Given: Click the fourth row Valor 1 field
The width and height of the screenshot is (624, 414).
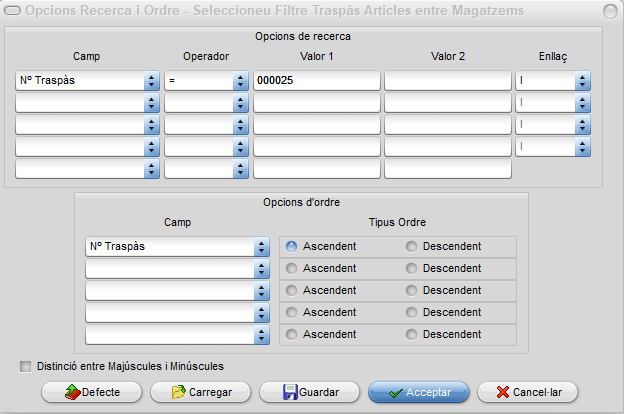Looking at the screenshot, I should pyautogui.click(x=317, y=146).
